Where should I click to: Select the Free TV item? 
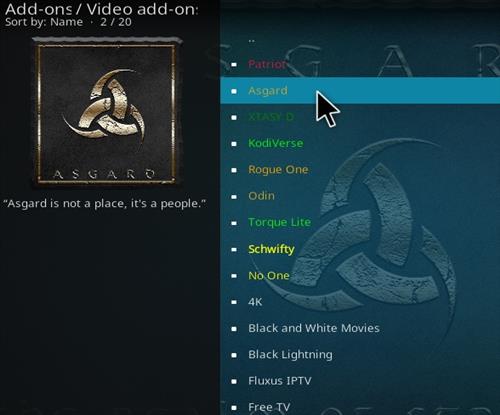point(360,406)
